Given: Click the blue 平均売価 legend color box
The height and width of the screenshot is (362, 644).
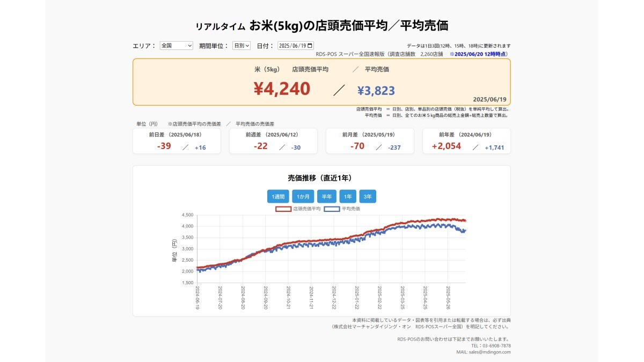Looking at the screenshot, I should 332,209.
